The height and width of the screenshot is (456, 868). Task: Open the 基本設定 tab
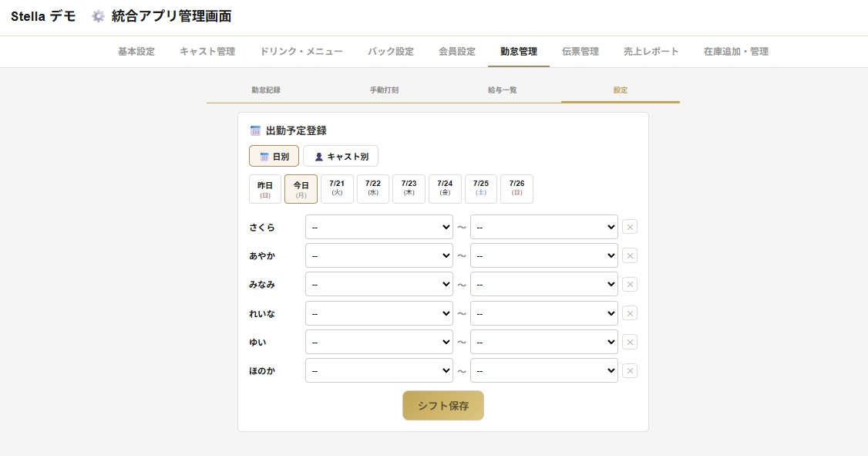(136, 52)
